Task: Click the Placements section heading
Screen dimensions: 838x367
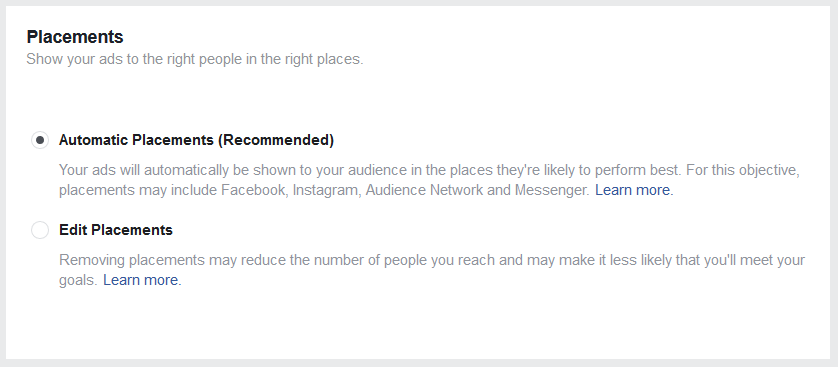Action: (x=75, y=37)
